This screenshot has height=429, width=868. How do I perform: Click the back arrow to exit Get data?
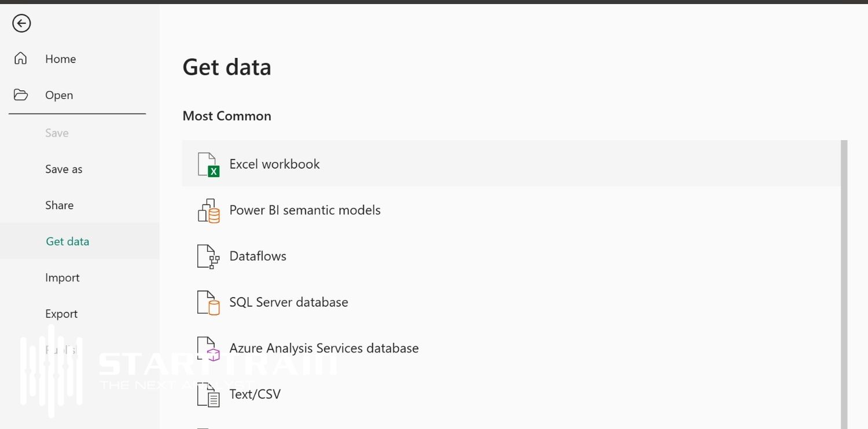coord(21,23)
